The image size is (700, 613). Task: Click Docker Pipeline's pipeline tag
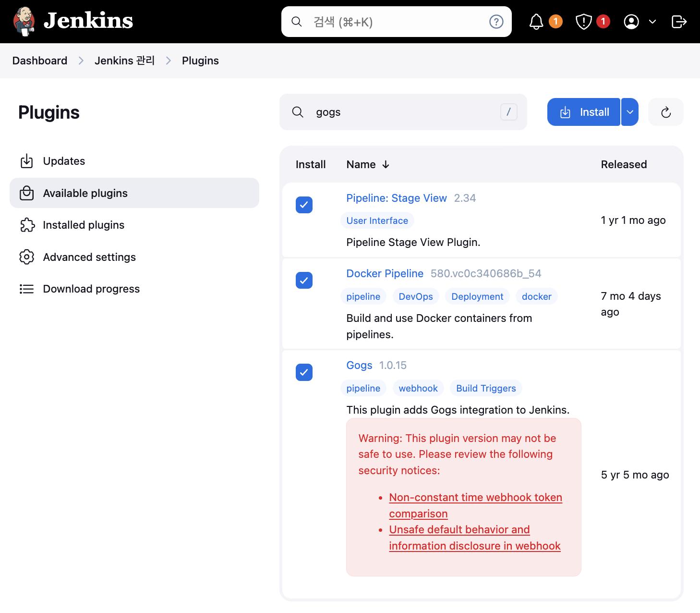[x=363, y=296]
